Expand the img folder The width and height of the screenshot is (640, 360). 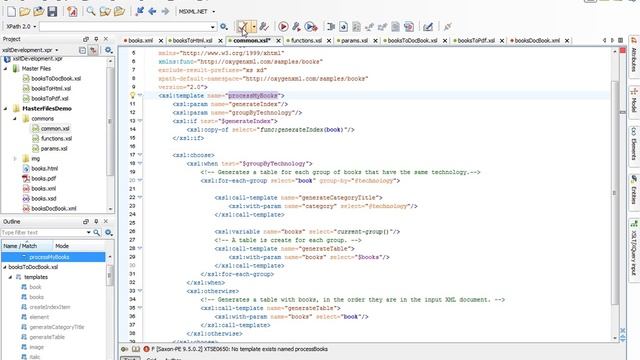tap(15, 158)
